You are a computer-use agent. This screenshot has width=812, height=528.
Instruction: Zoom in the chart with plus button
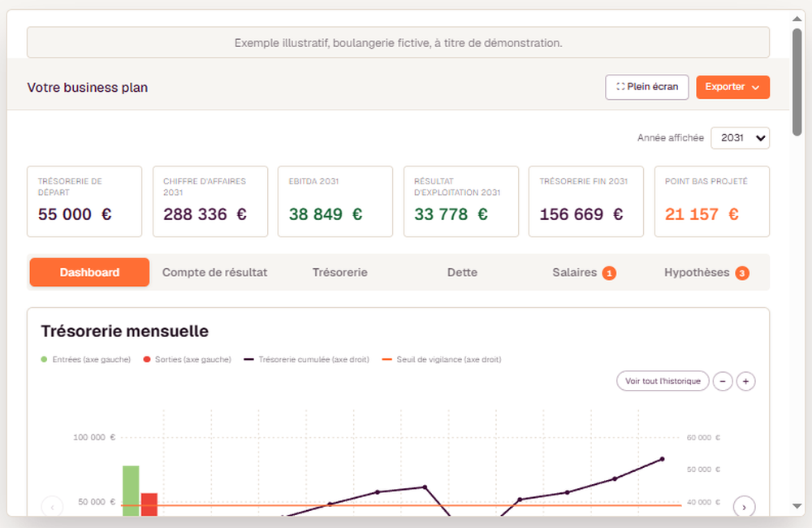[745, 381]
